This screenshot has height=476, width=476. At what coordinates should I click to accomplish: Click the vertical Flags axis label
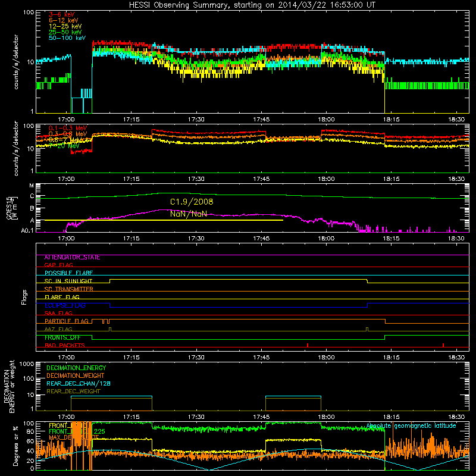point(24,297)
